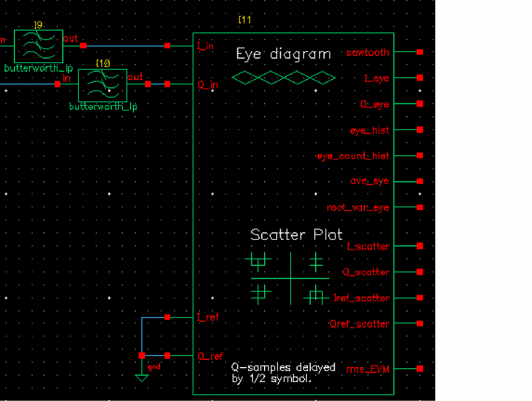Select the Q_scatter output pin
Image resolution: width=532 pixels, height=401 pixels.
click(420, 271)
